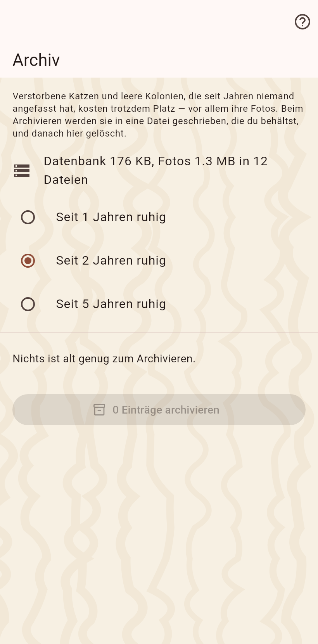Click the database storage icon
This screenshot has width=318, height=644.
[x=22, y=171]
